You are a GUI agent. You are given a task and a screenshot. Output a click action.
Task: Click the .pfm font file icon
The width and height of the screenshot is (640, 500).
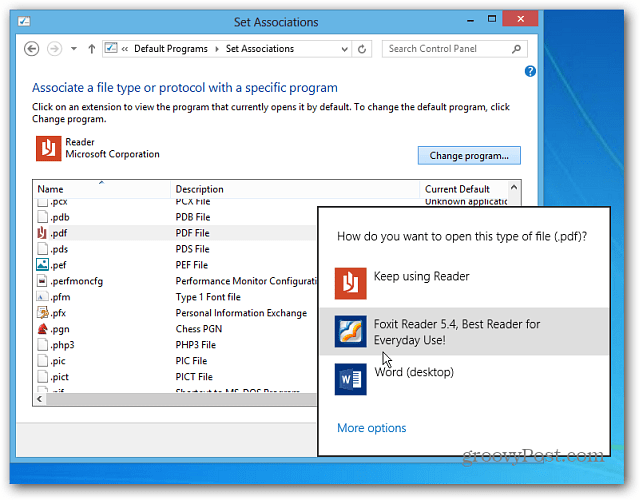click(x=42, y=297)
